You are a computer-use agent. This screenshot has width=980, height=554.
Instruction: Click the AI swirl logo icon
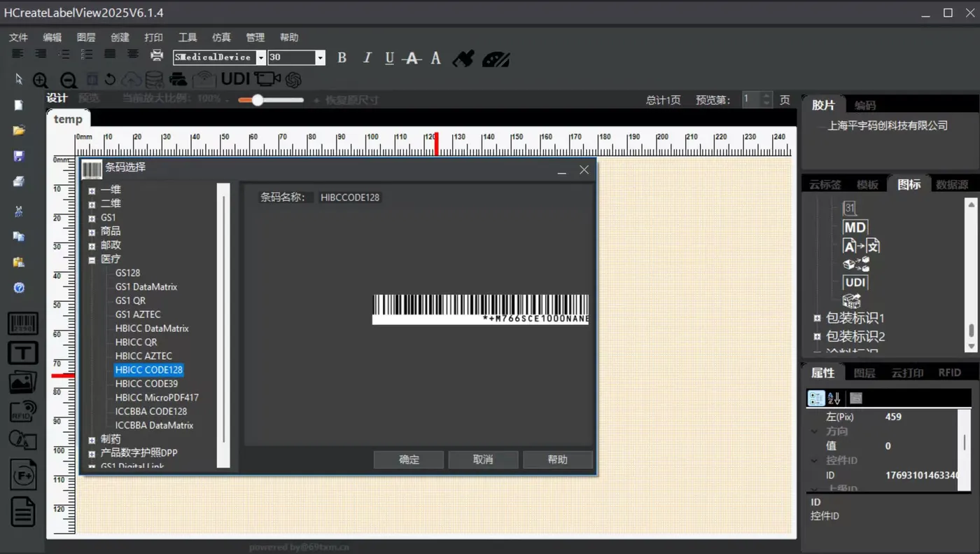click(x=293, y=80)
